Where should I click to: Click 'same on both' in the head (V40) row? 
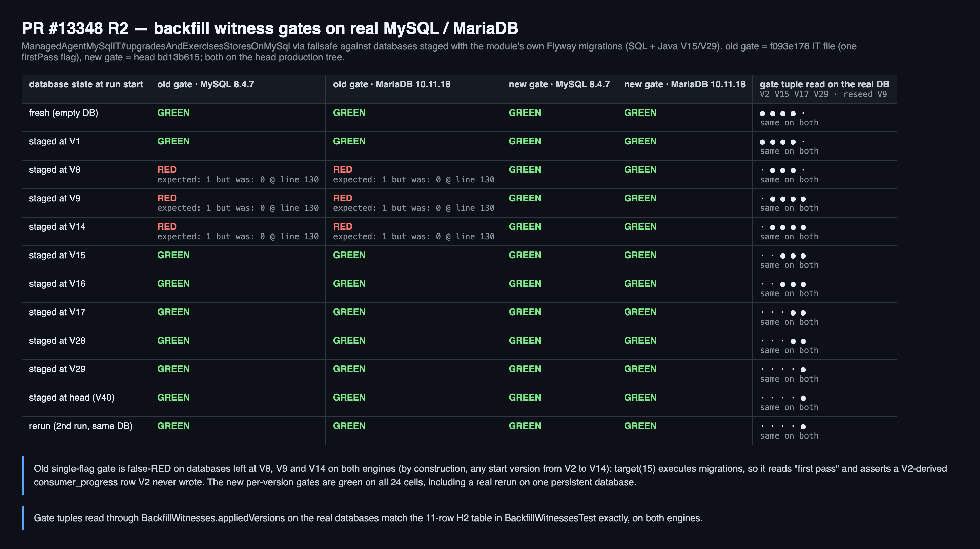[x=789, y=407]
